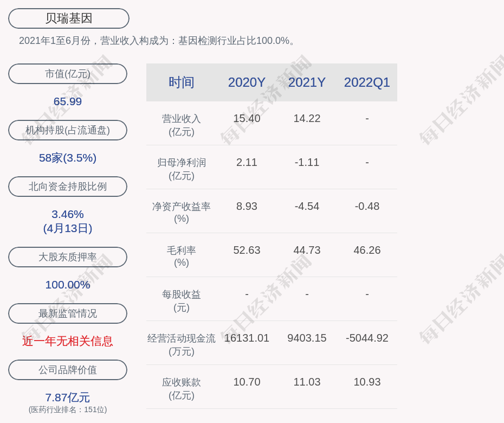Select the 应收账款 (亿元) row label
Screen dimensions: 504x423
(182, 389)
